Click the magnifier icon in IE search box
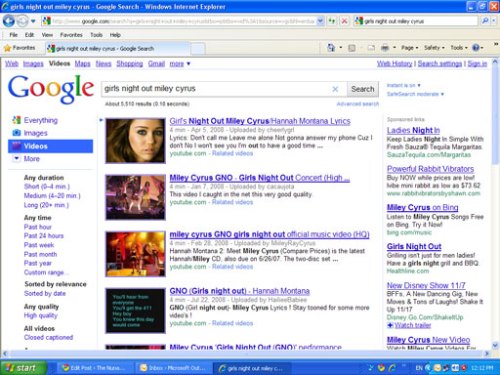The image size is (500, 375). coord(485,21)
